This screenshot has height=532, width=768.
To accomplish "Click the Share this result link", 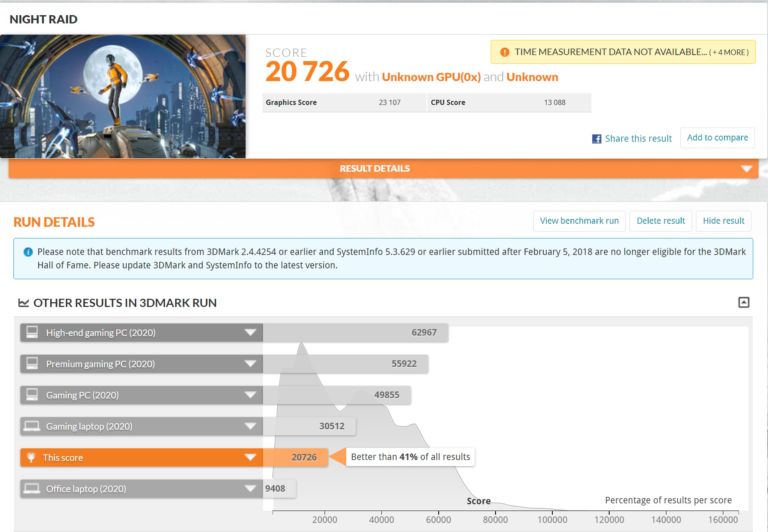I will 638,139.
